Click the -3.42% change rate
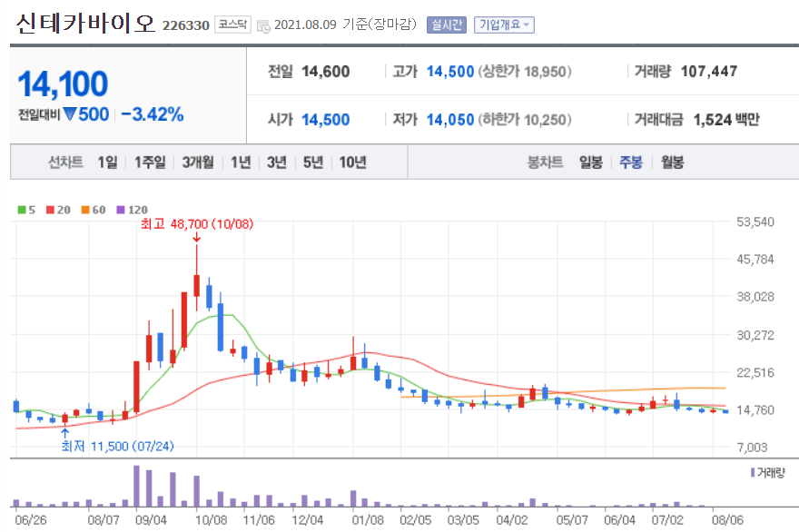This screenshot has width=799, height=532. pos(153,114)
